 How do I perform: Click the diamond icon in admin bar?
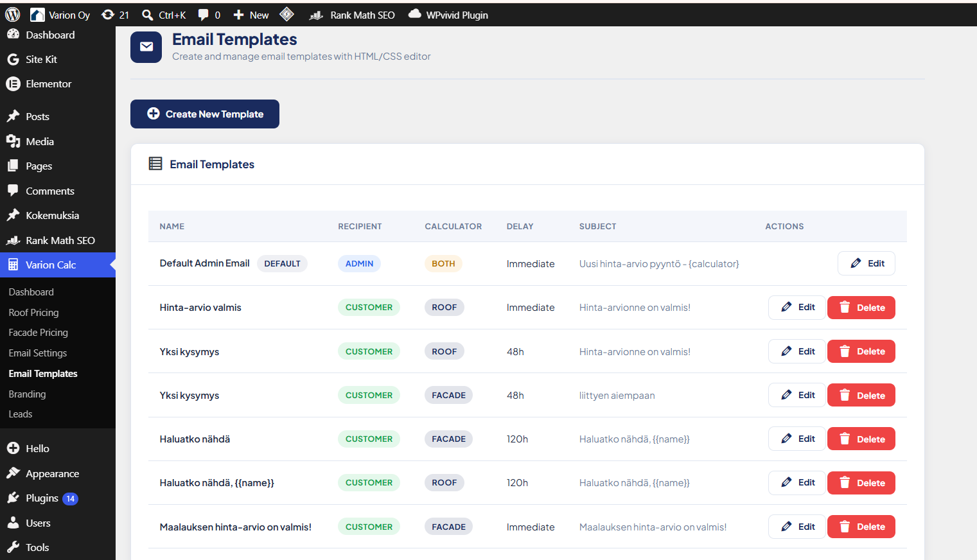pos(287,14)
